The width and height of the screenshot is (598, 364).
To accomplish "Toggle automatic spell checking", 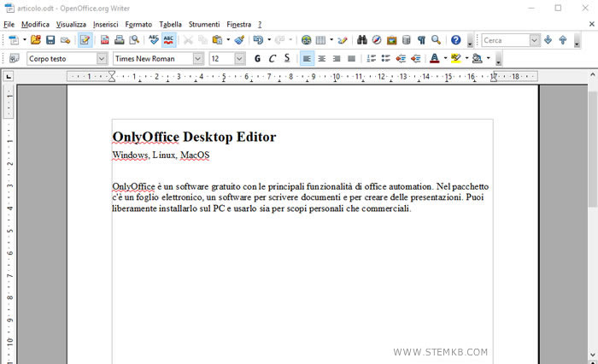I will point(168,40).
